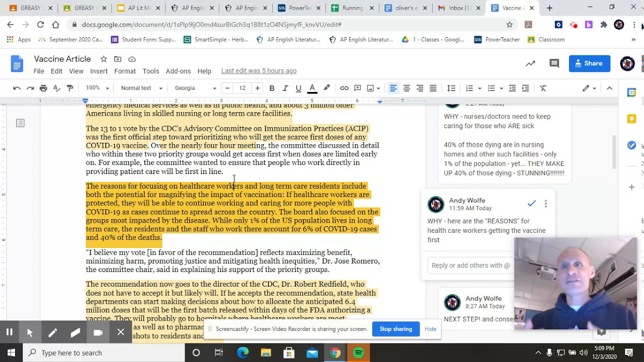Image resolution: width=644 pixels, height=362 pixels.
Task: Open the File menu
Action: point(39,71)
